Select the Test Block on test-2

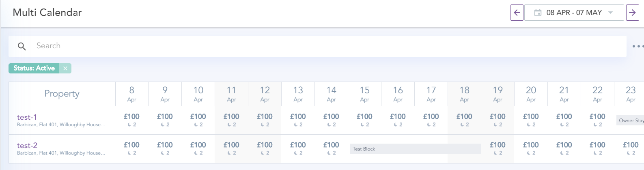pos(415,149)
